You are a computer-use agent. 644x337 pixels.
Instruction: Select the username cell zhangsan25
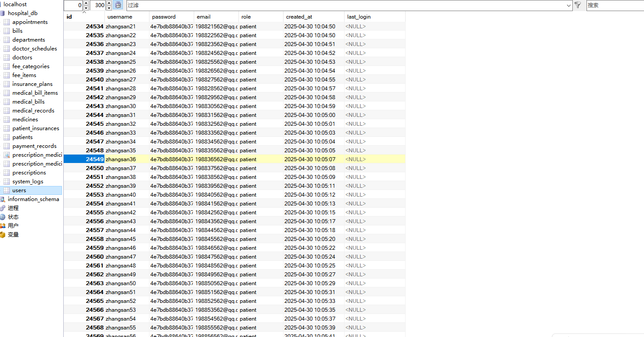tap(127, 62)
